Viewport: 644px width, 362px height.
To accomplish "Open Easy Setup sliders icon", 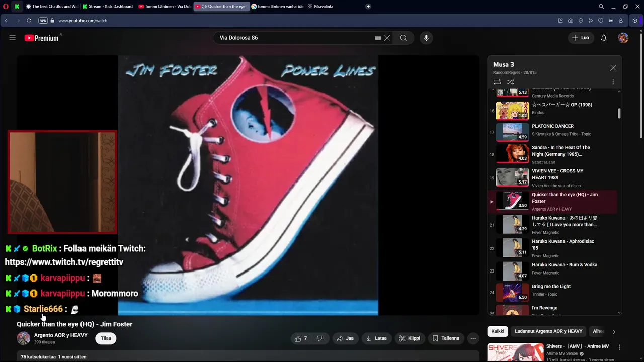I will 611,21.
